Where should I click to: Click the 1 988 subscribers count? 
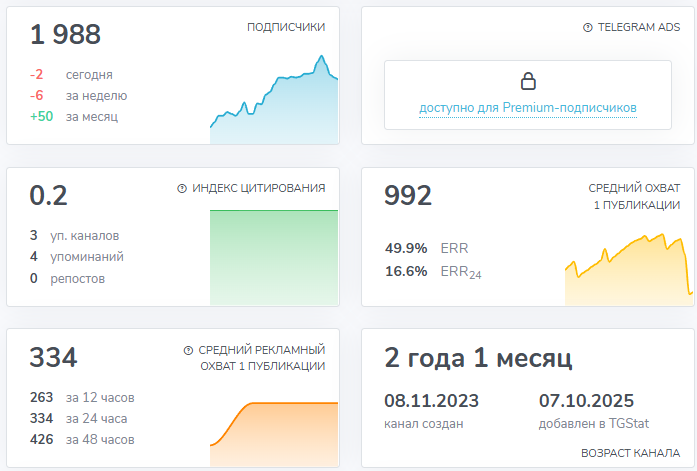(x=66, y=35)
